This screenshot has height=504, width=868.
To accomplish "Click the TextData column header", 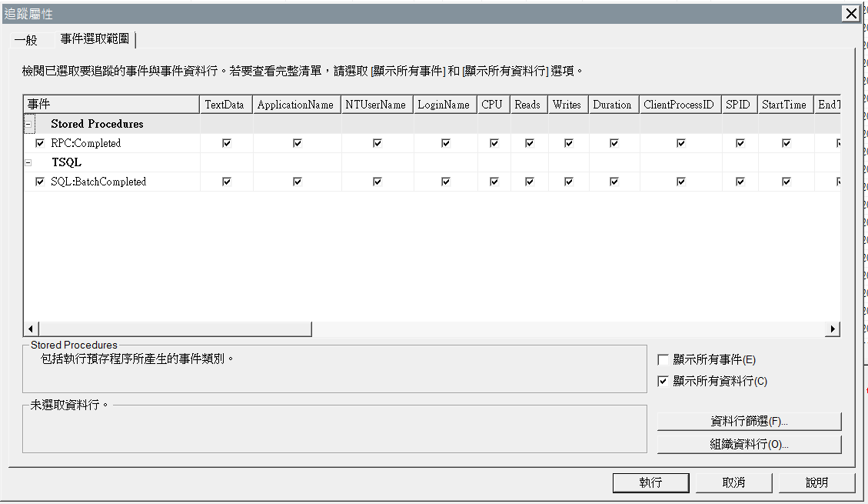I will (225, 105).
